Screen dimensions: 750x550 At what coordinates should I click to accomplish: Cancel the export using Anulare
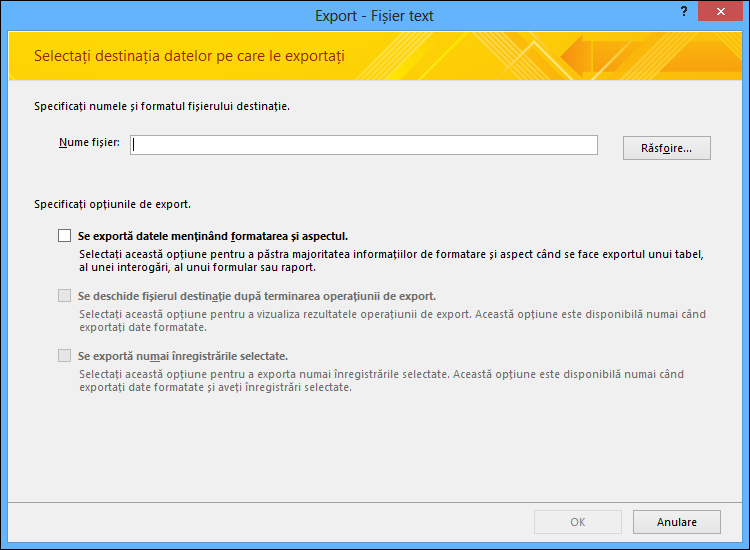[676, 522]
